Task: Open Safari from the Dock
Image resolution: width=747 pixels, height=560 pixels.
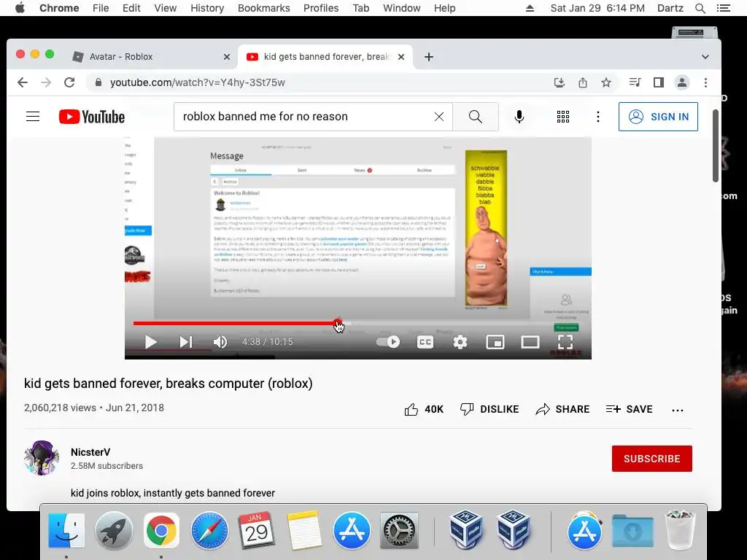Action: click(x=209, y=530)
